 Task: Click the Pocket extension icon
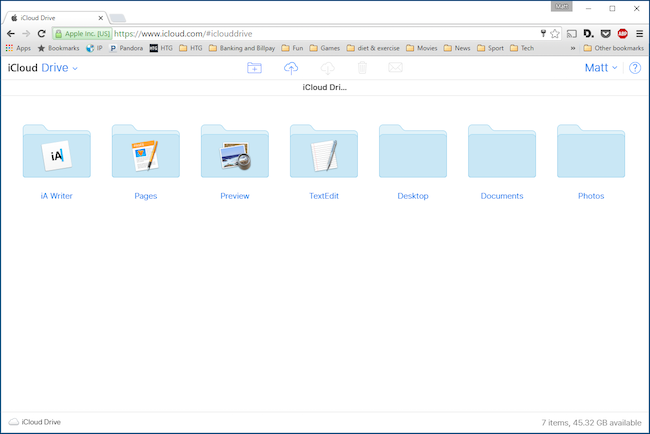(606, 34)
